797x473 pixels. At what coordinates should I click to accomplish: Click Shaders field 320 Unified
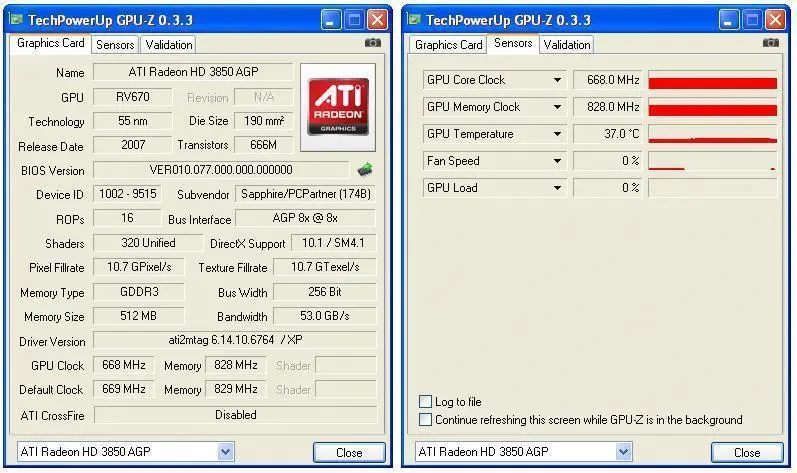point(148,243)
